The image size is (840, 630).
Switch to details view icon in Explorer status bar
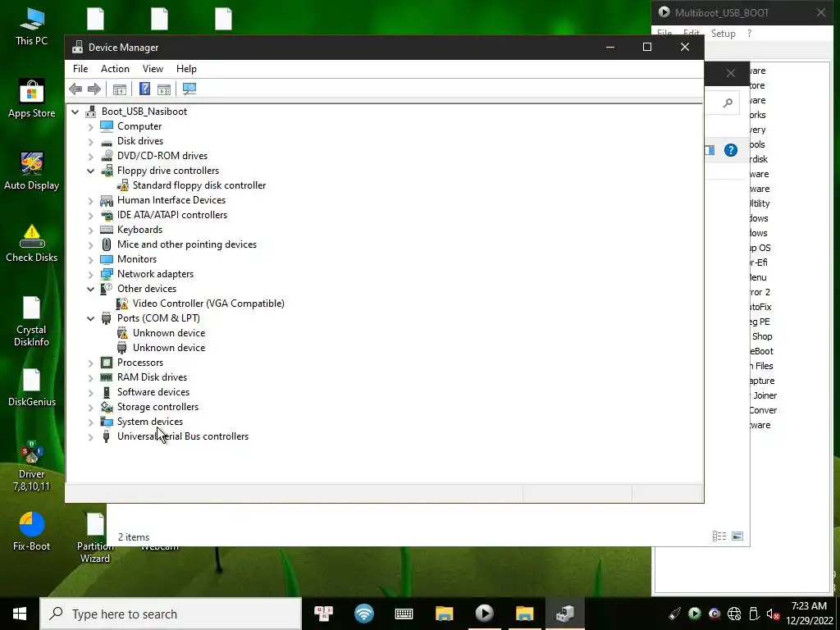pos(719,536)
